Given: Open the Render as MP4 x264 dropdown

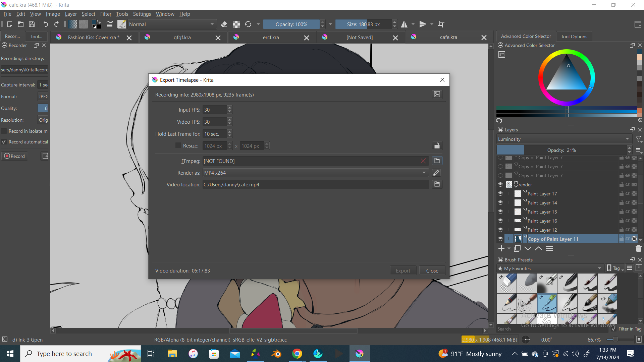Looking at the screenshot, I should (x=315, y=173).
